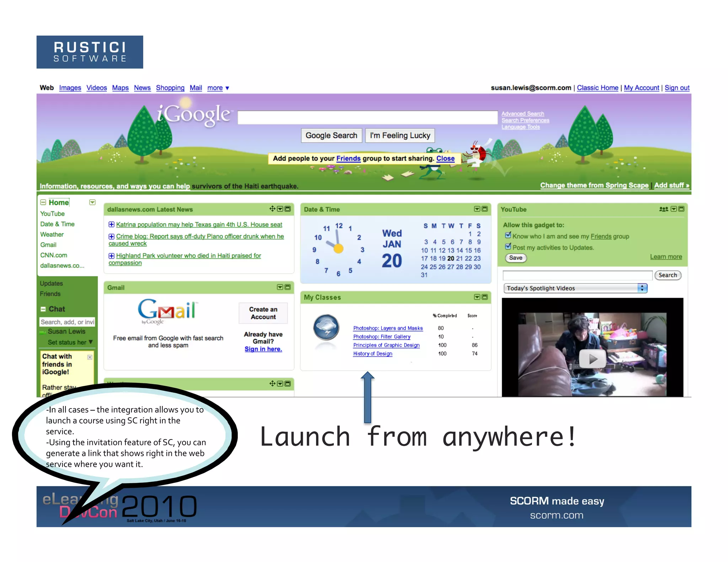
Task: Click the Google Search button
Action: (331, 135)
